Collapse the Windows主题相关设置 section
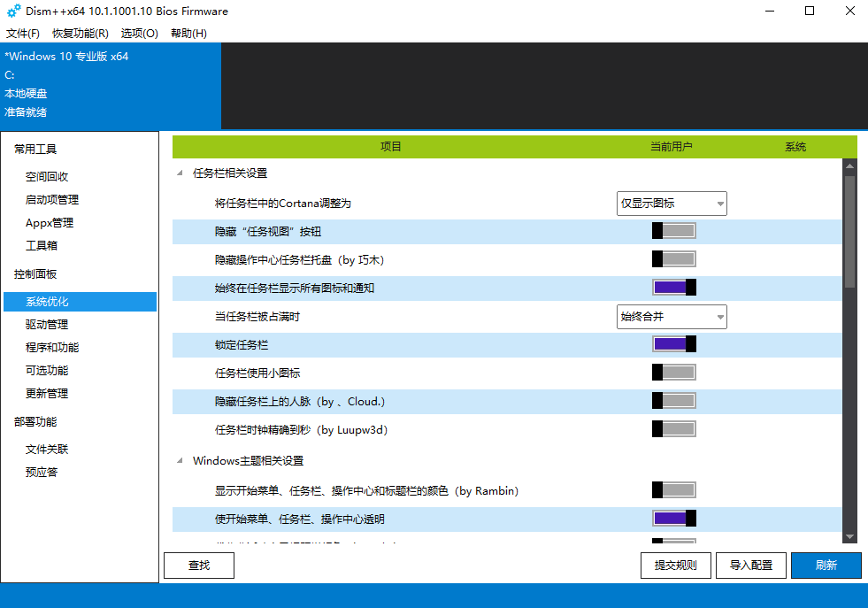The height and width of the screenshot is (608, 868). coord(181,460)
